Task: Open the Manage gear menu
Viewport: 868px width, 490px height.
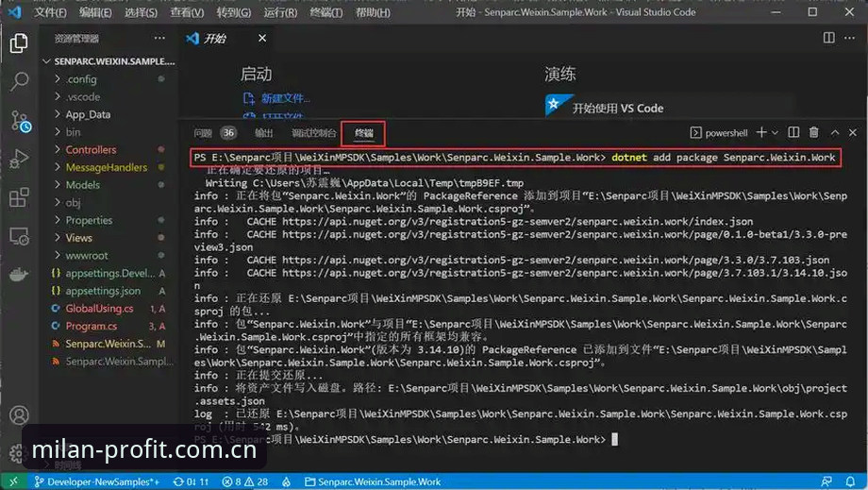Action: [17, 453]
